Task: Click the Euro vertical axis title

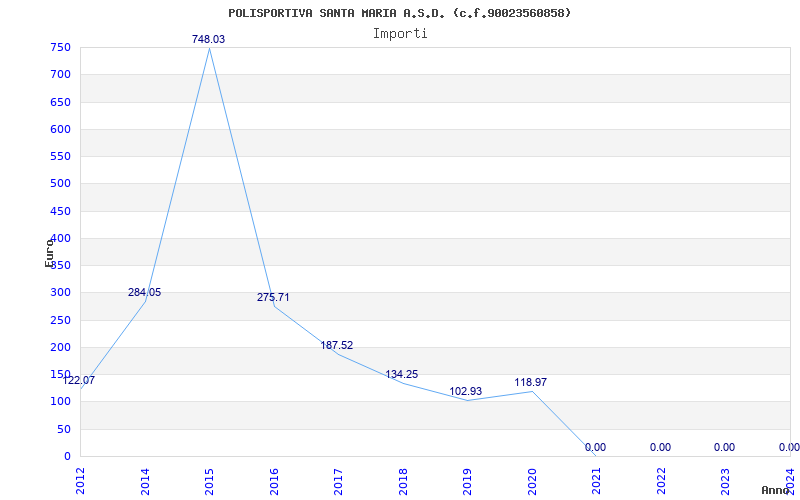Action: pyautogui.click(x=49, y=252)
